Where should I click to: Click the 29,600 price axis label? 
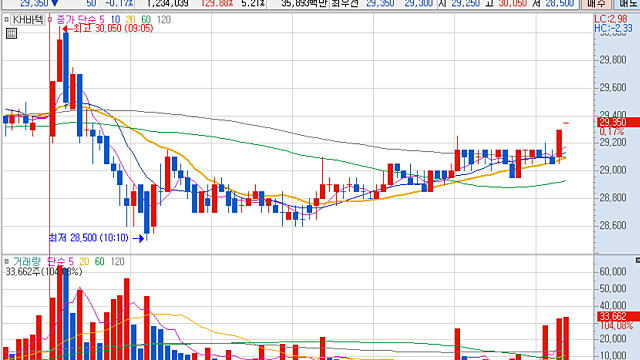[613, 88]
